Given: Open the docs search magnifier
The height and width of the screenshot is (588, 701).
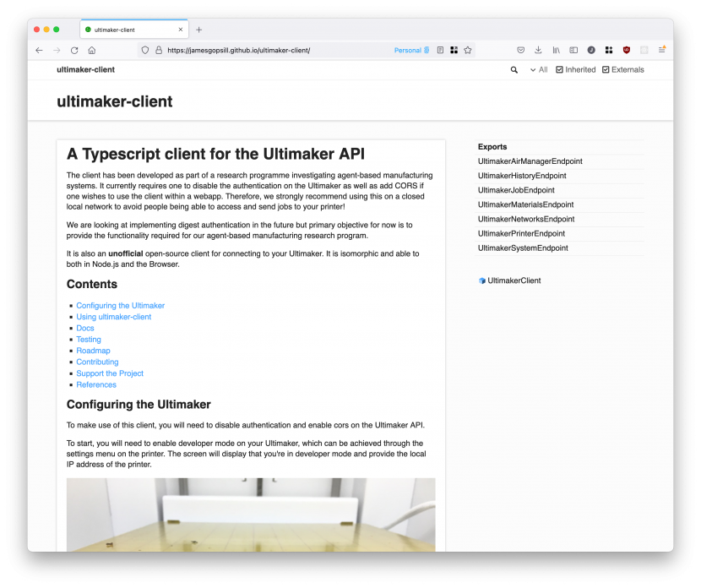Looking at the screenshot, I should 514,70.
